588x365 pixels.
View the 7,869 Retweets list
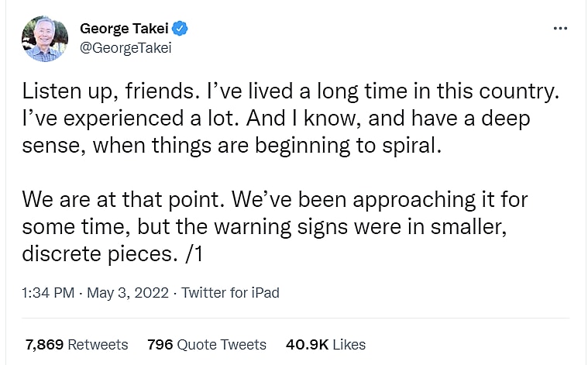point(76,344)
